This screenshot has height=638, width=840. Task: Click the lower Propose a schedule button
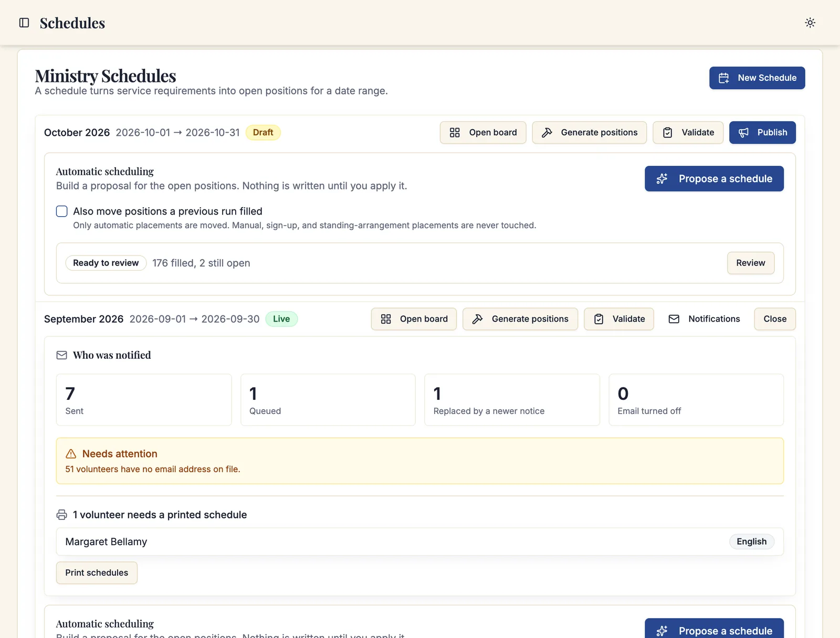[714, 630]
